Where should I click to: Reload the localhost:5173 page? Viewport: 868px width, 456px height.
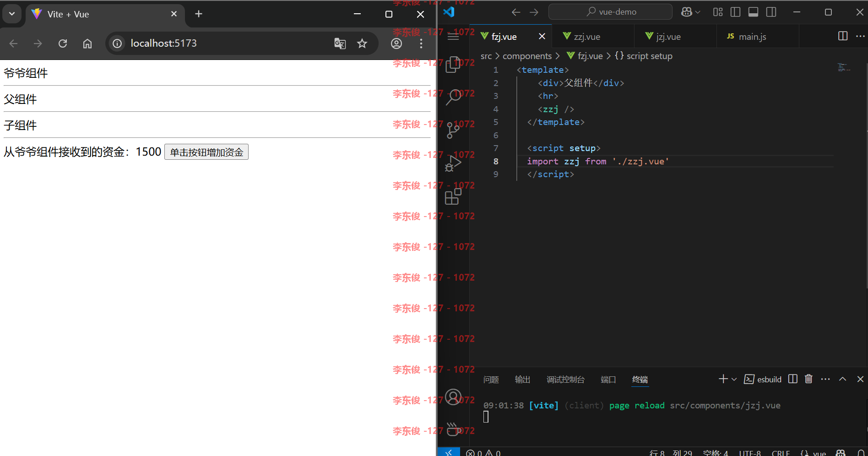click(63, 43)
